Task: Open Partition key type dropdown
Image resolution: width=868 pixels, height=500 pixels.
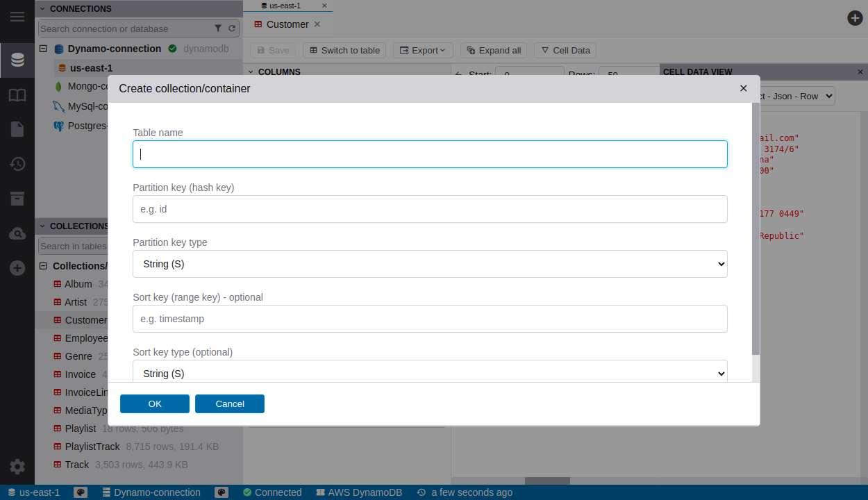Action: pyautogui.click(x=430, y=264)
